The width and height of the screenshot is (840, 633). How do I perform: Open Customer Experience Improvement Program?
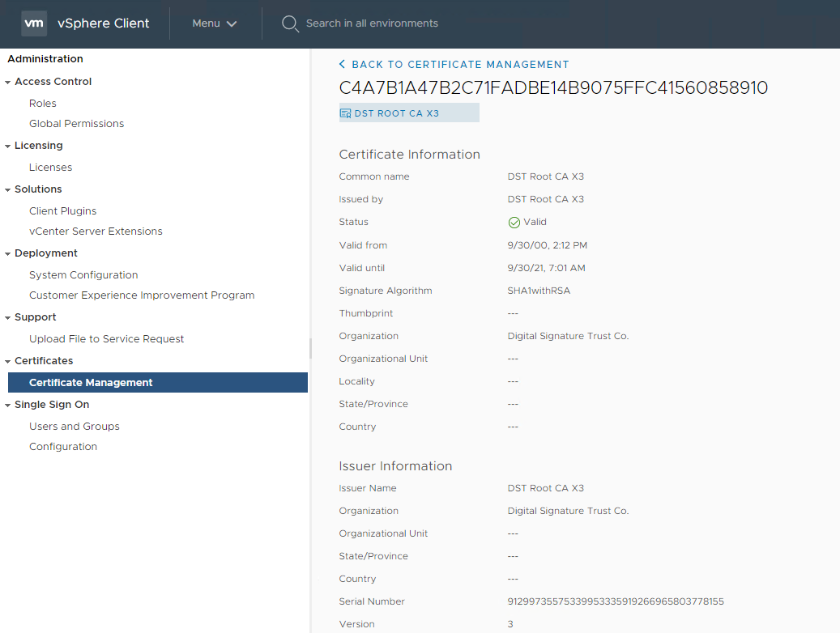pyautogui.click(x=142, y=295)
